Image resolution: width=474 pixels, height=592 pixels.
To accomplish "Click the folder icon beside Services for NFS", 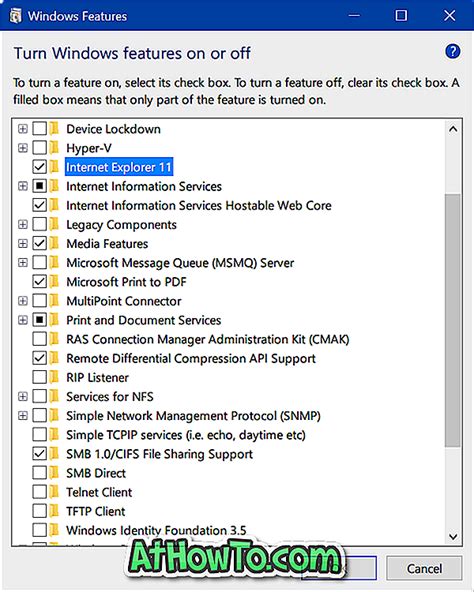I will coord(55,396).
